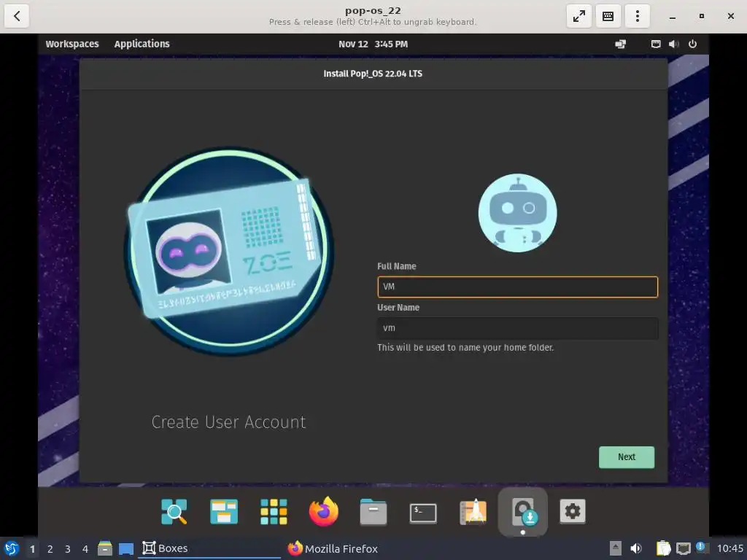
Task: Switch to host workspace 3
Action: click(x=68, y=549)
